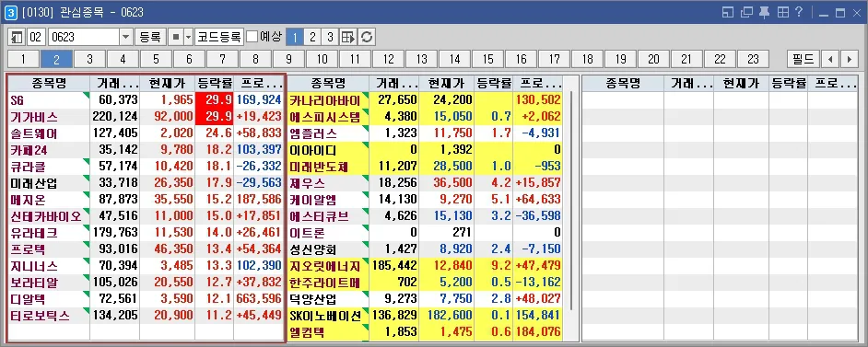Expand the 0623 group dropdown
The height and width of the screenshot is (347, 868).
pos(126,38)
